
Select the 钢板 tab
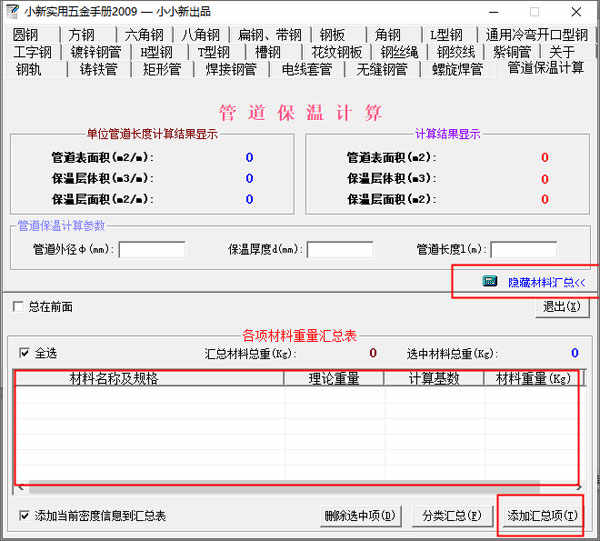click(x=332, y=35)
